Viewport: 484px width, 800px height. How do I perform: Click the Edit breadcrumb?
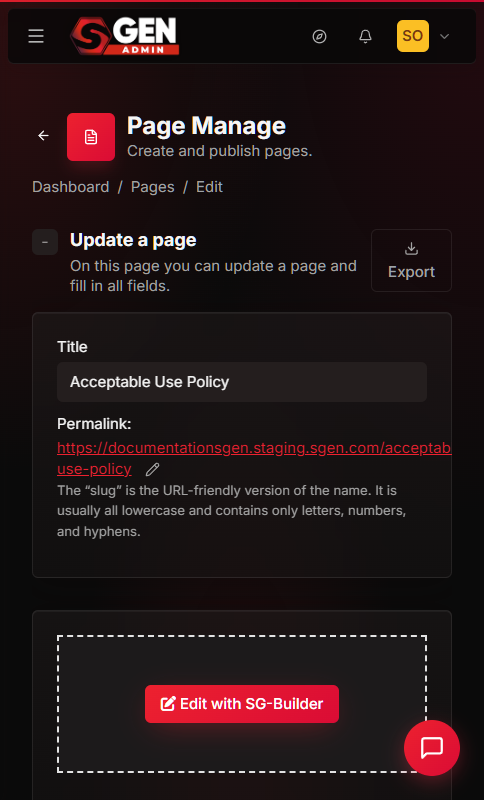209,187
